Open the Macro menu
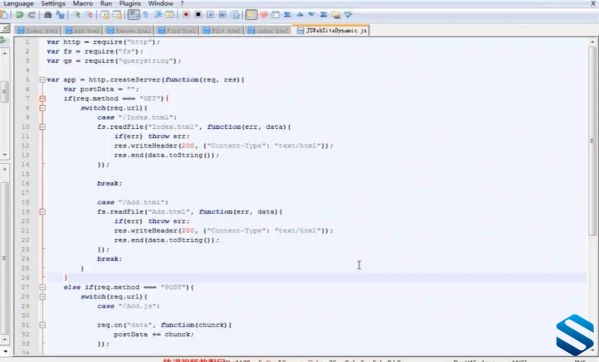The width and height of the screenshot is (599, 362). coord(83,3)
